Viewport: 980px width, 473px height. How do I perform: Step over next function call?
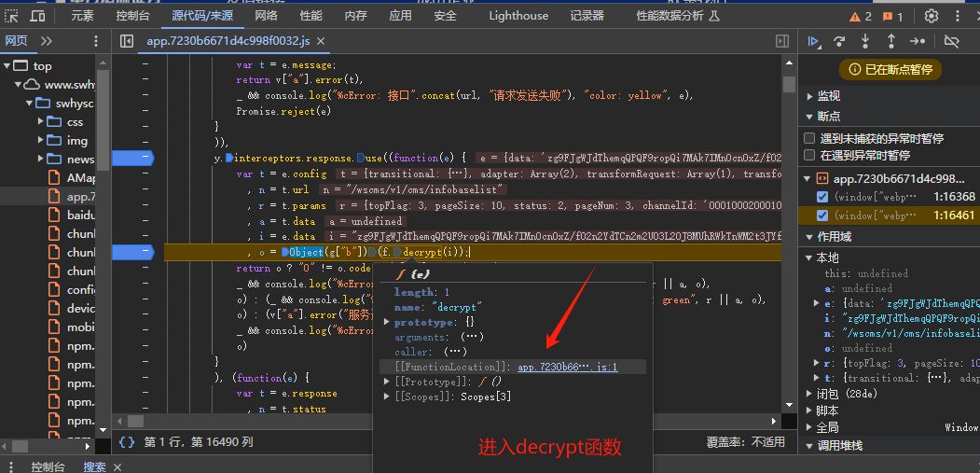[839, 41]
